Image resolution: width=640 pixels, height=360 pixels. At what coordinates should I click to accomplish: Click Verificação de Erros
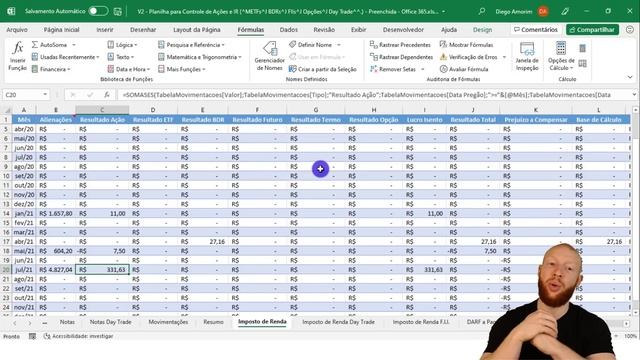(x=469, y=57)
